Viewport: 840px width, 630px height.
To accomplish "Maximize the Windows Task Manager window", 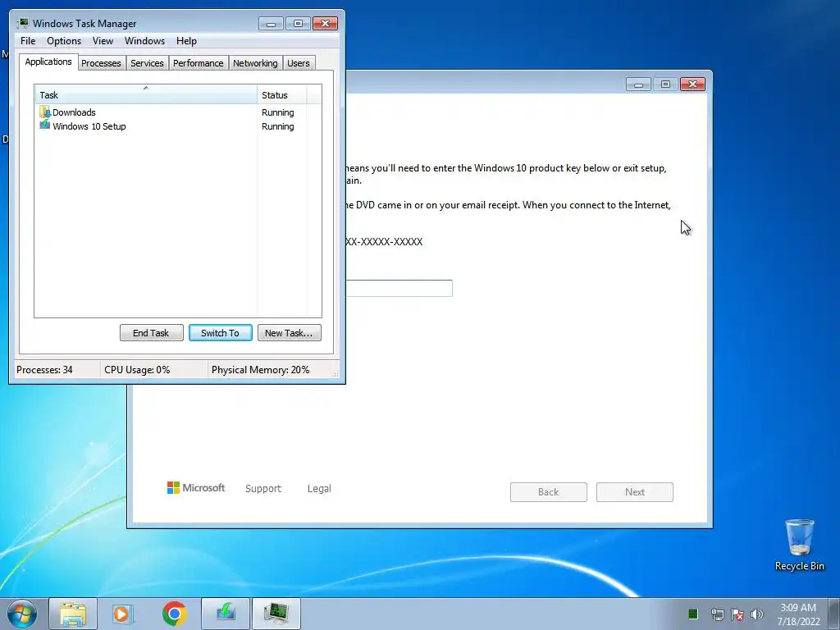I will coord(298,24).
